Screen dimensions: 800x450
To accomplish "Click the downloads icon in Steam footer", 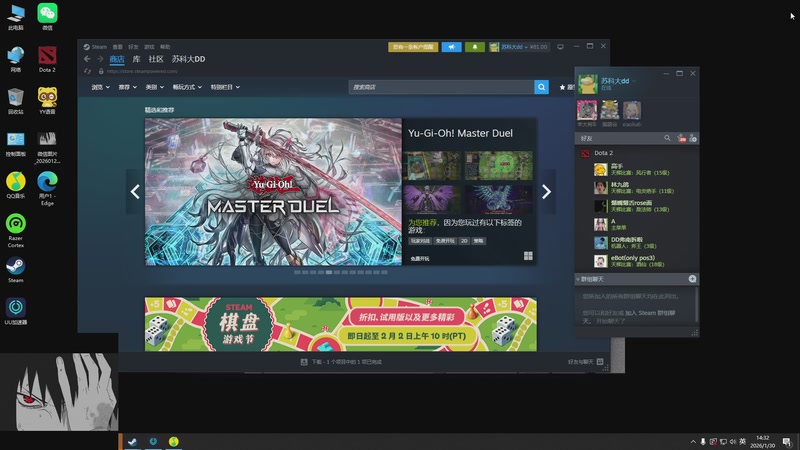I will [x=304, y=362].
